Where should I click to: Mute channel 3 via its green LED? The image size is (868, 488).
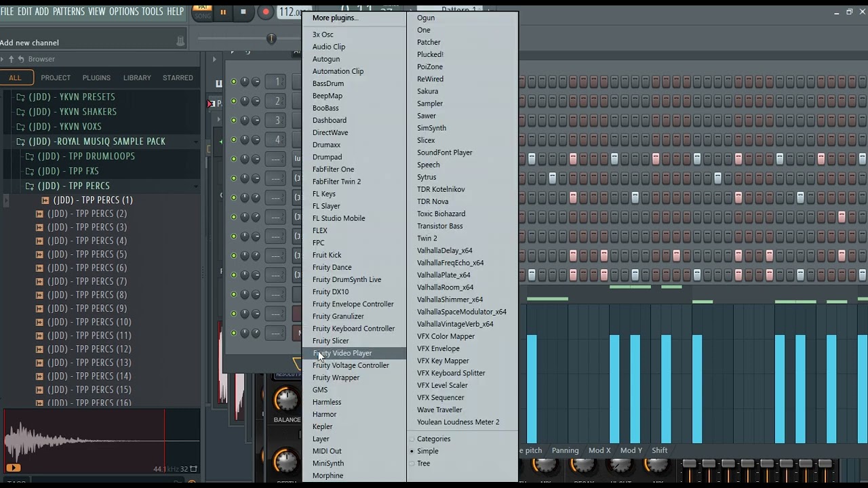click(x=234, y=121)
